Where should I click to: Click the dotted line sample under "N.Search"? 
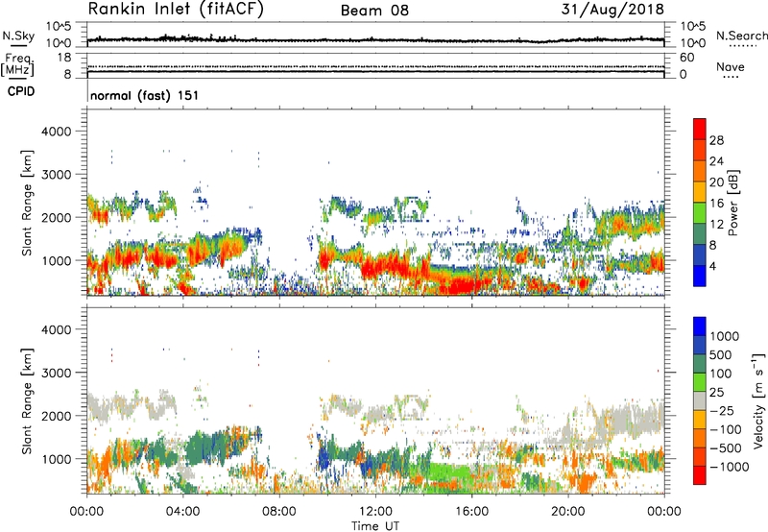coord(743,45)
